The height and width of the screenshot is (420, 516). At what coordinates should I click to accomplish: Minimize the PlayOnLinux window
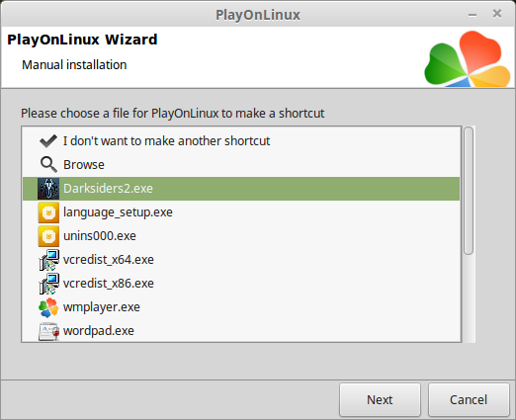point(473,15)
